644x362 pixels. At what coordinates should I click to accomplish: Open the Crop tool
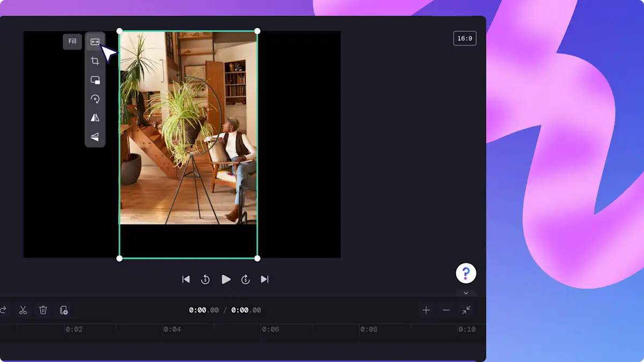94,60
